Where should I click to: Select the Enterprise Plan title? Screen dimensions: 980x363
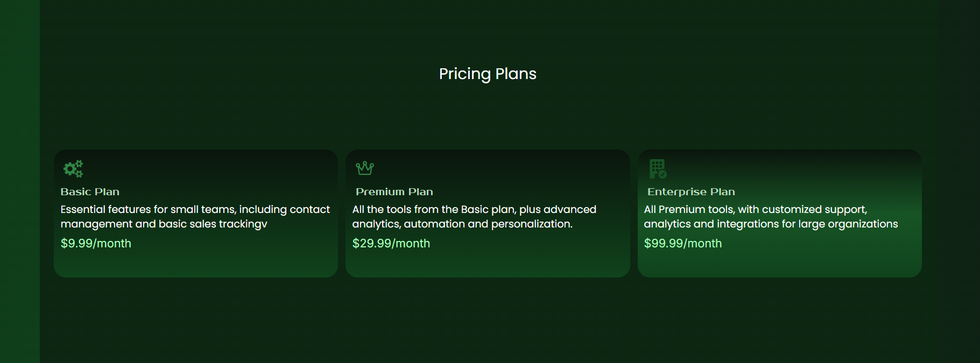[x=691, y=192]
